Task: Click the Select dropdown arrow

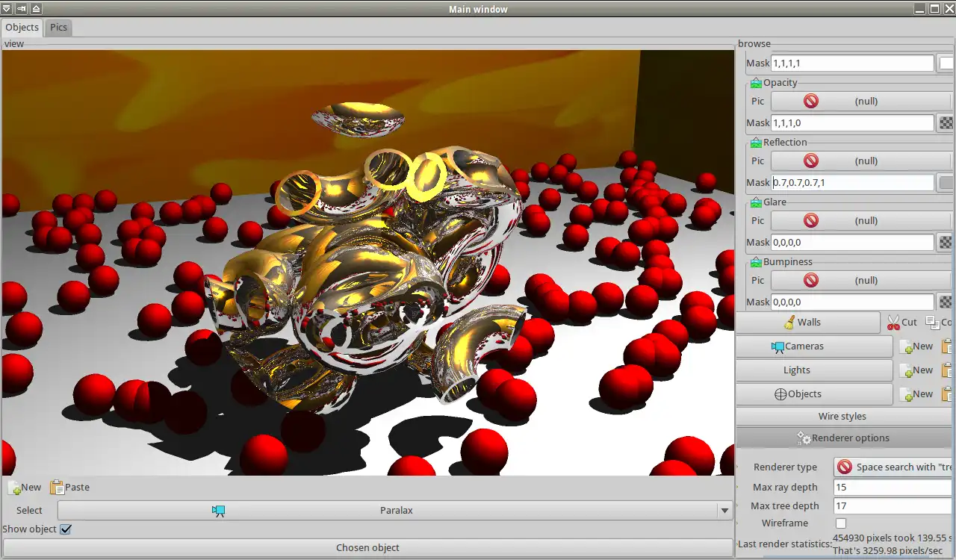Action: [x=724, y=511]
